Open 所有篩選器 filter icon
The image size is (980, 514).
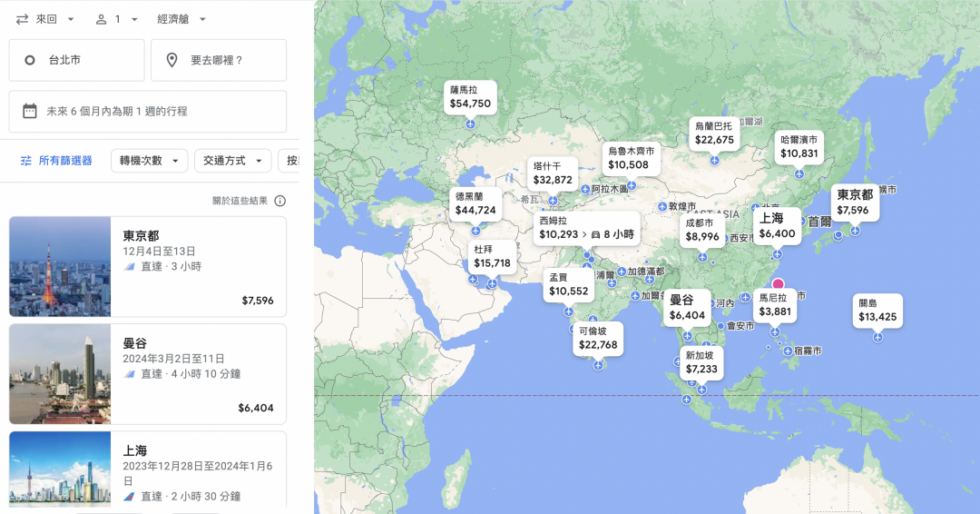click(26, 161)
